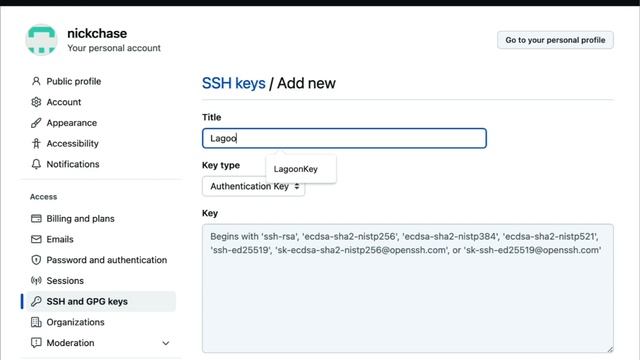Click the Accessibility figure icon
This screenshot has height=360, width=640.
(36, 143)
